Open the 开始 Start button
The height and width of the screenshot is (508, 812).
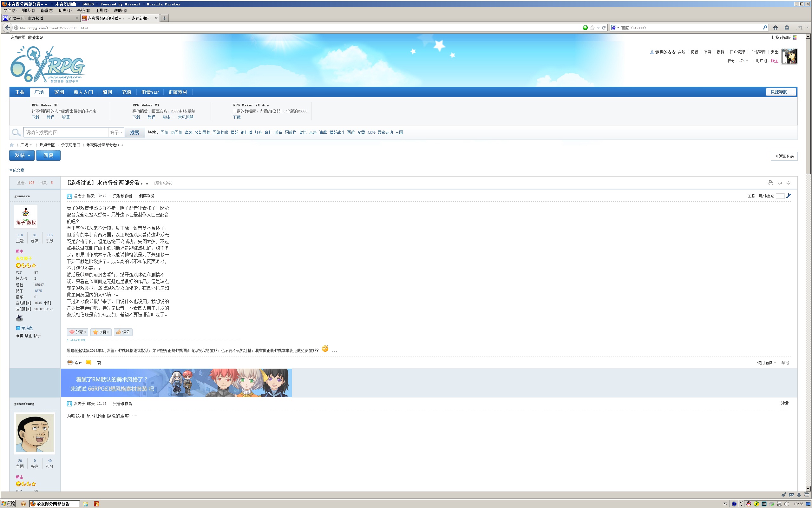(8, 504)
